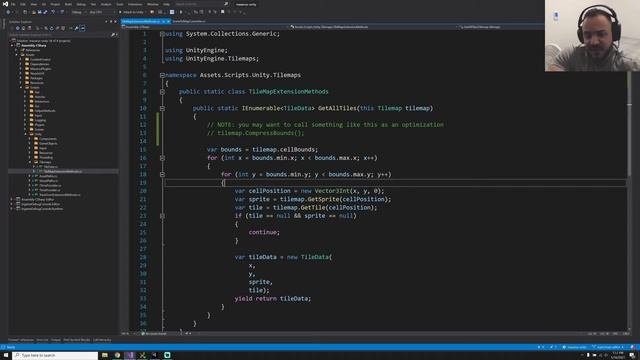Open the Call Hierarchy bottom tab

pyautogui.click(x=102, y=340)
